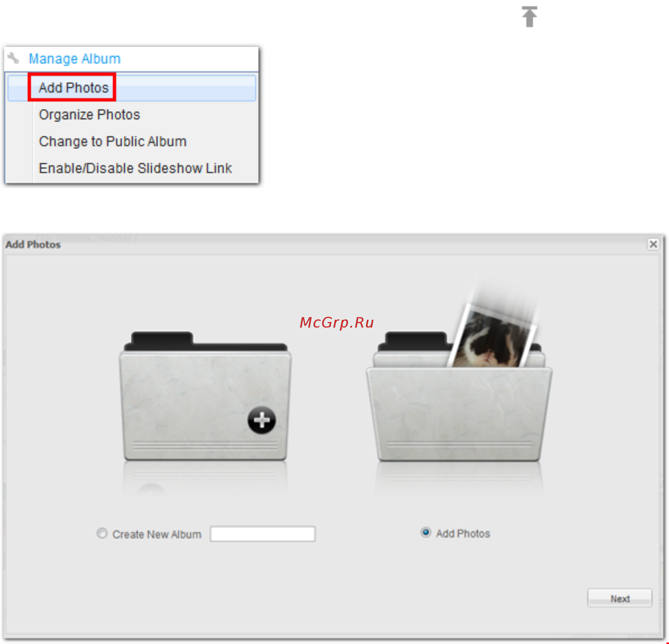Screen dimensions: 669x644
Task: Select Organize Photos menu entry
Action: (89, 115)
